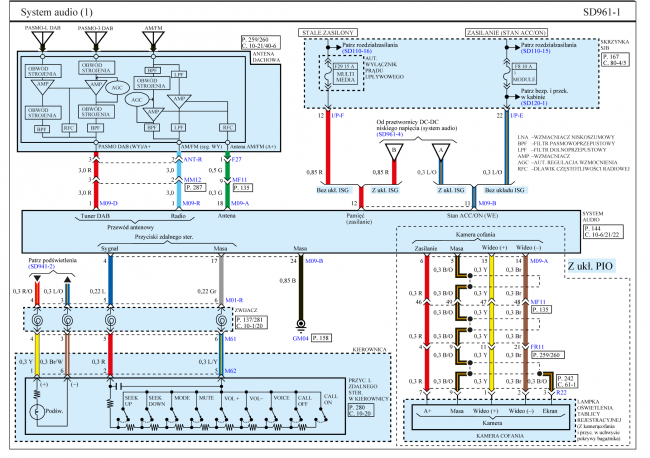Open the (SD941-2) illumination reference
Viewport: 650px width, 458px height.
pos(41,267)
